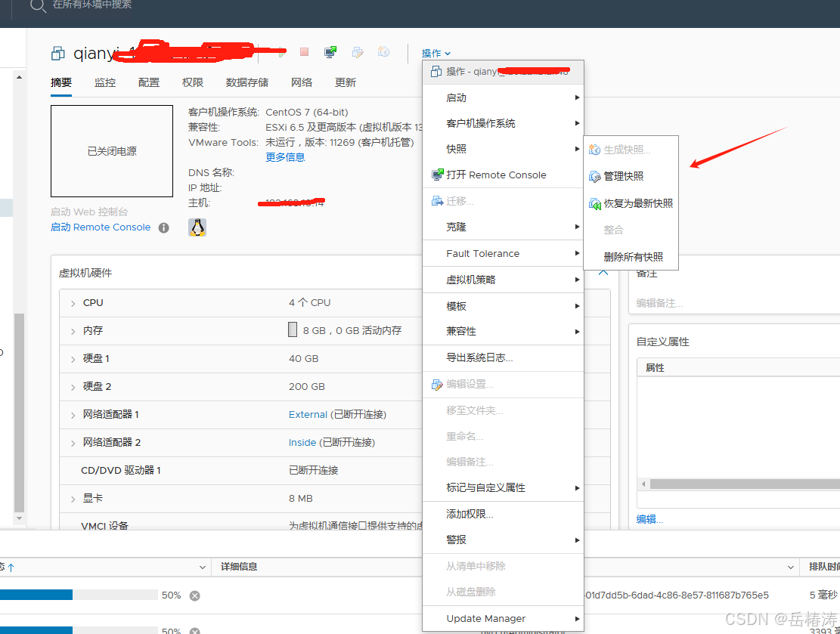Open the 克隆 clone submenu
This screenshot has height=634, width=840.
click(x=503, y=227)
